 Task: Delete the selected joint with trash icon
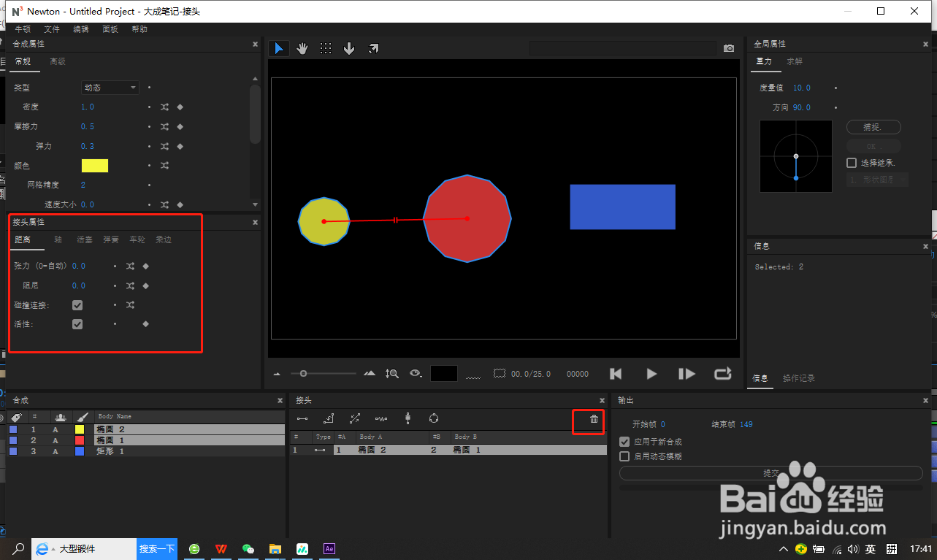pos(594,419)
